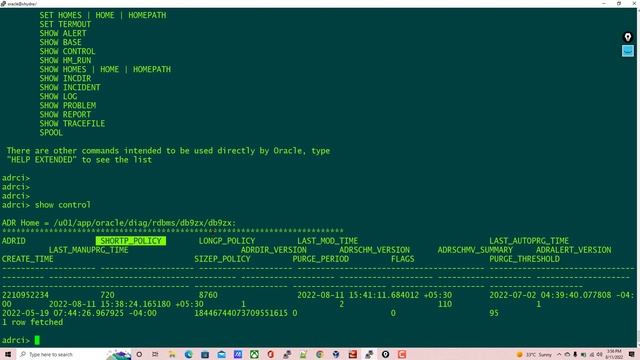Open the Windows Start menu
640x360 pixels.
(x=8, y=354)
